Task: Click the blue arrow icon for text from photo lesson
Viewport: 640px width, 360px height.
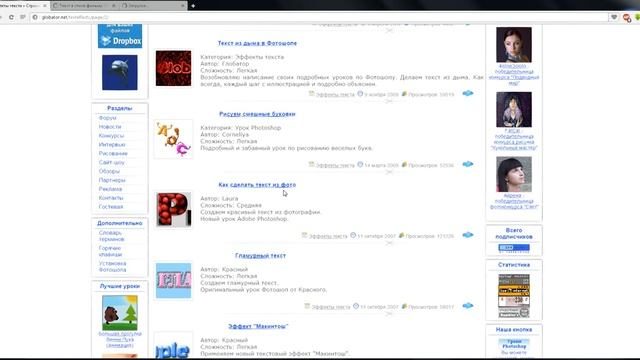Action: click(x=468, y=235)
